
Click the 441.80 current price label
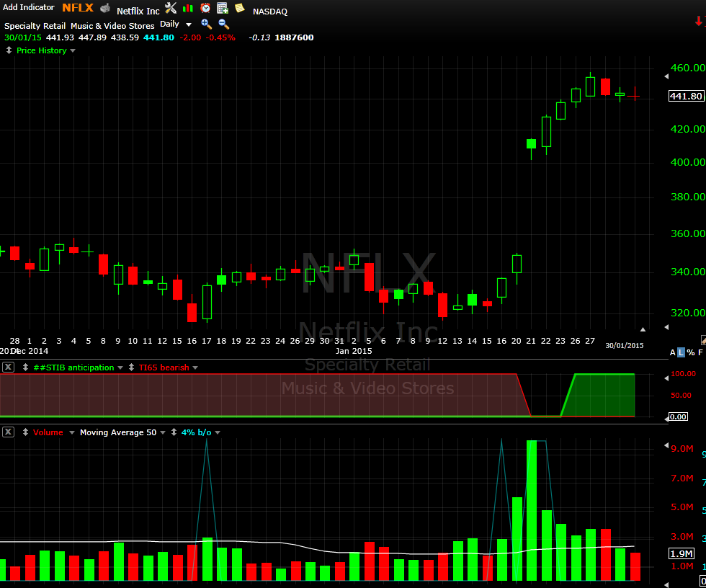point(686,96)
